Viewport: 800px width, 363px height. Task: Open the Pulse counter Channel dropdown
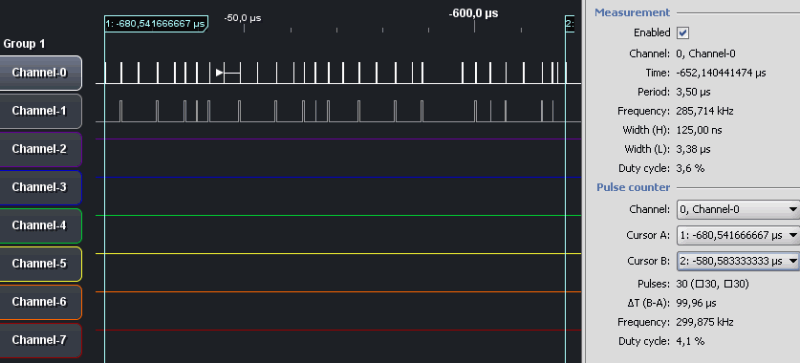[x=738, y=209]
